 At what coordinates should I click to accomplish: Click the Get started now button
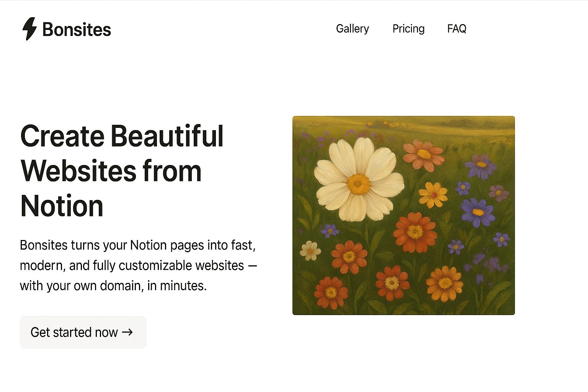click(83, 332)
